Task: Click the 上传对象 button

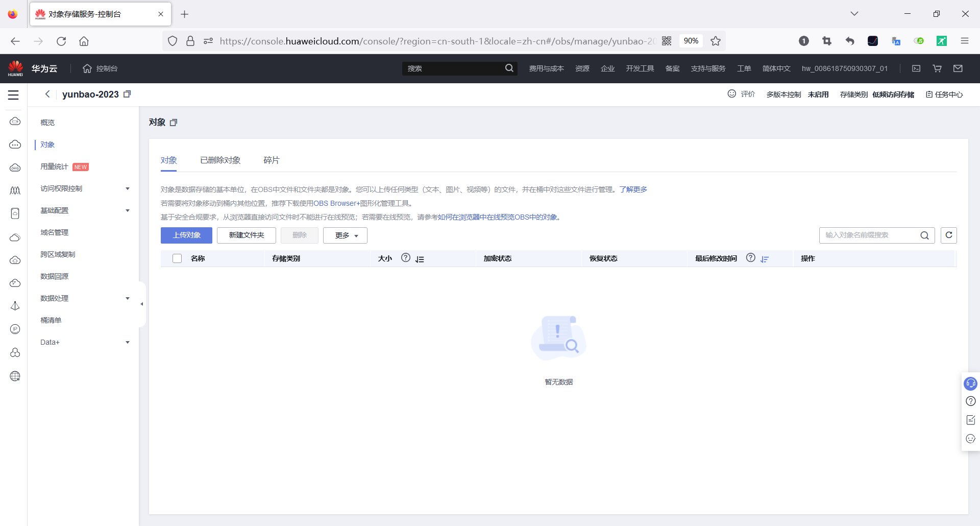Action: 186,235
